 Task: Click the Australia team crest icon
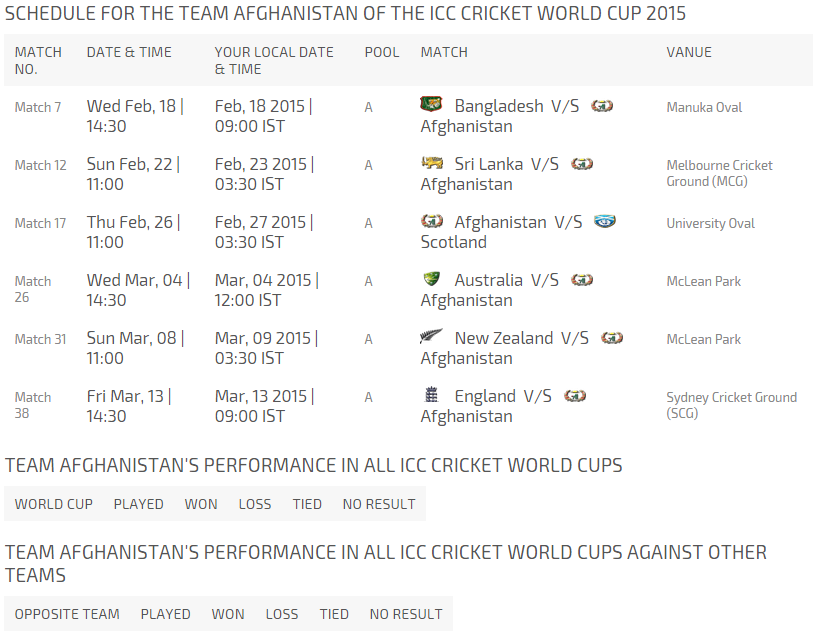(x=431, y=279)
